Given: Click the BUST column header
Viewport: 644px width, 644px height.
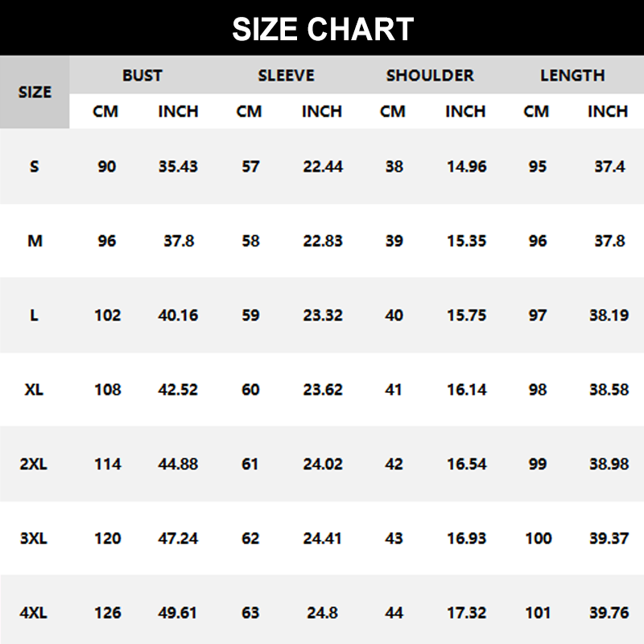Looking at the screenshot, I should (x=142, y=76).
